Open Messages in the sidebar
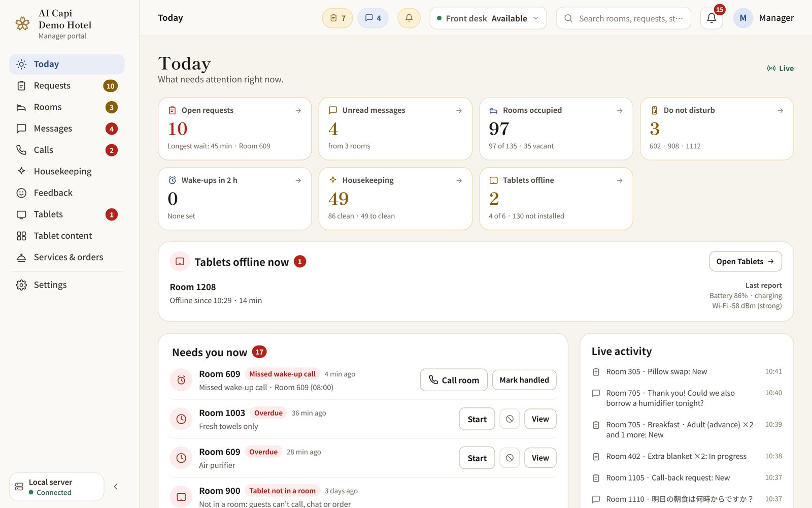Image resolution: width=812 pixels, height=508 pixels. coord(66,129)
